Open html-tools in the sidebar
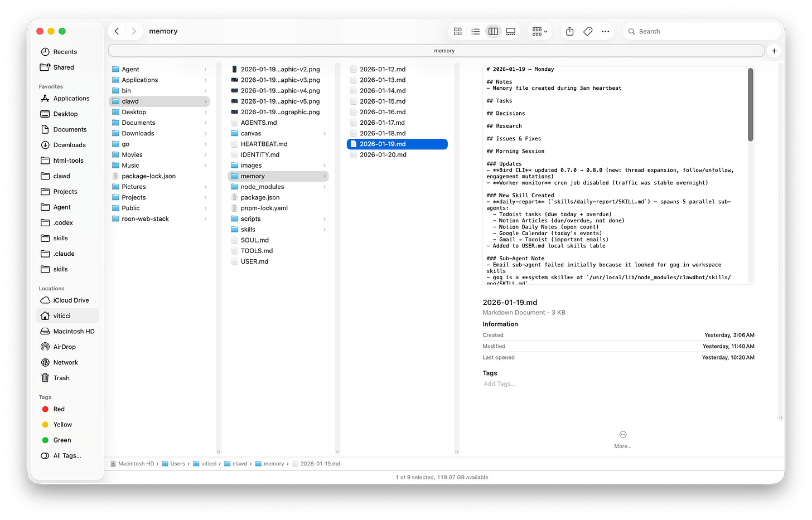The height and width of the screenshot is (520, 812). pyautogui.click(x=67, y=161)
